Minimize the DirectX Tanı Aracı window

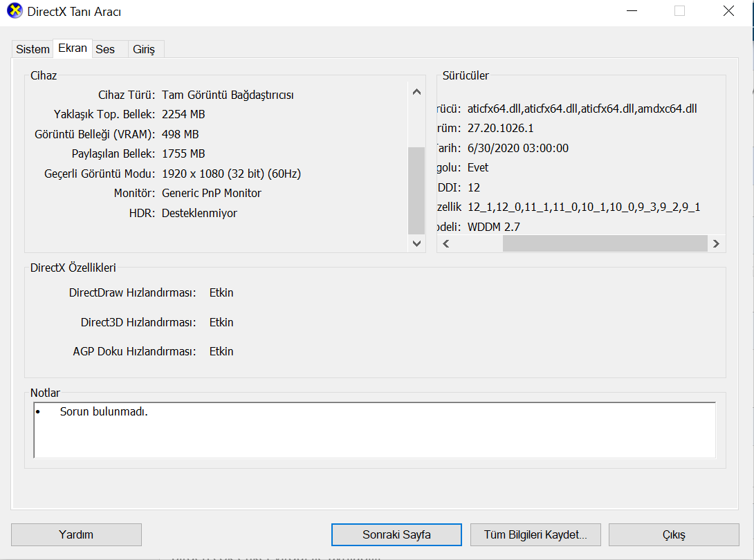(632, 10)
